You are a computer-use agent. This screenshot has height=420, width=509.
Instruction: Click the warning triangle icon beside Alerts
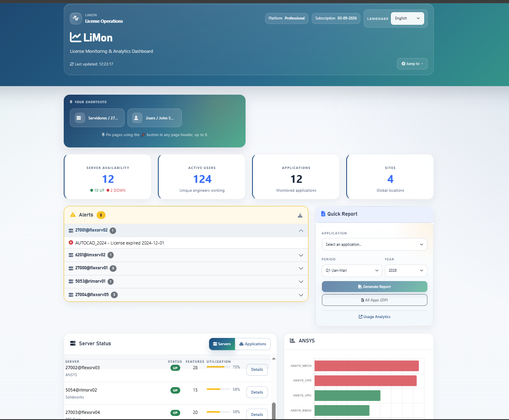click(x=73, y=215)
